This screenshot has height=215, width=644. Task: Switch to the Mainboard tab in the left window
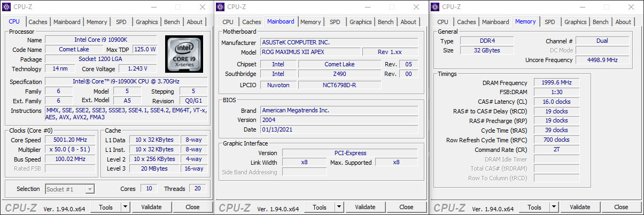(x=67, y=22)
